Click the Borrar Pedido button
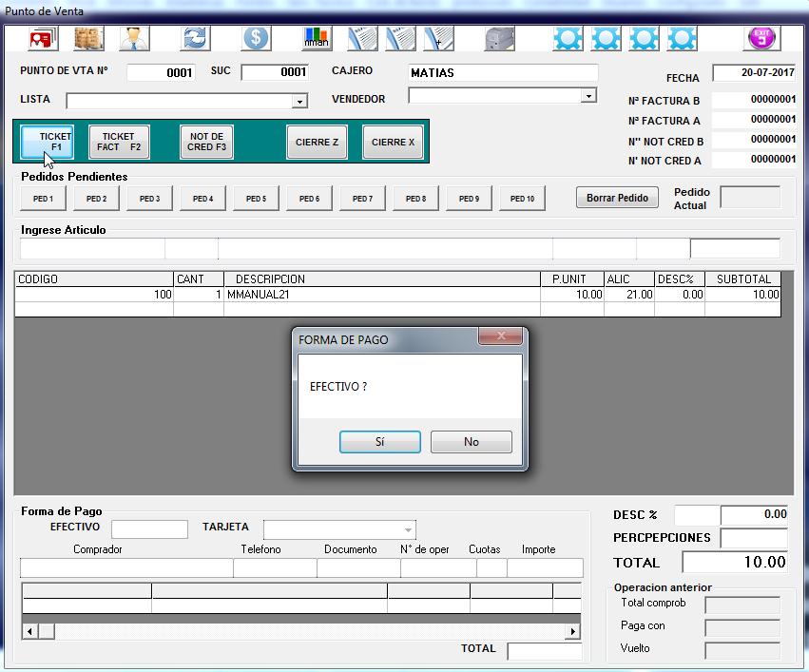This screenshot has width=809, height=672. (617, 198)
